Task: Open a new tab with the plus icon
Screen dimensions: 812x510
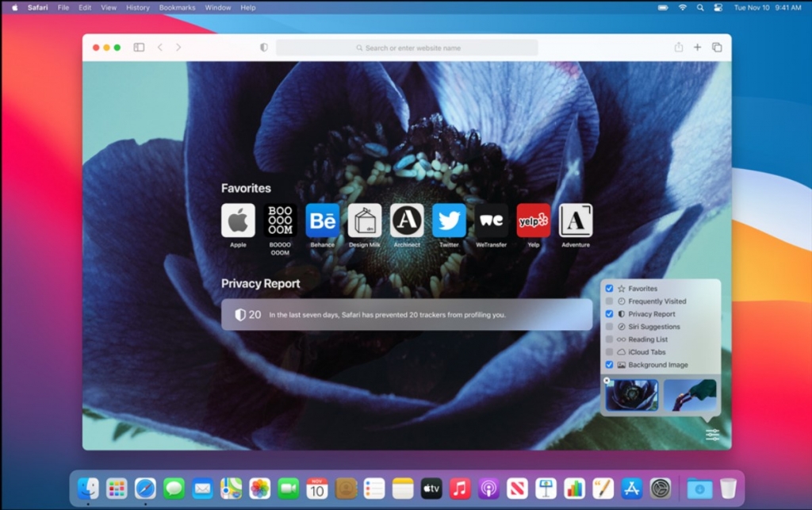Action: click(697, 47)
